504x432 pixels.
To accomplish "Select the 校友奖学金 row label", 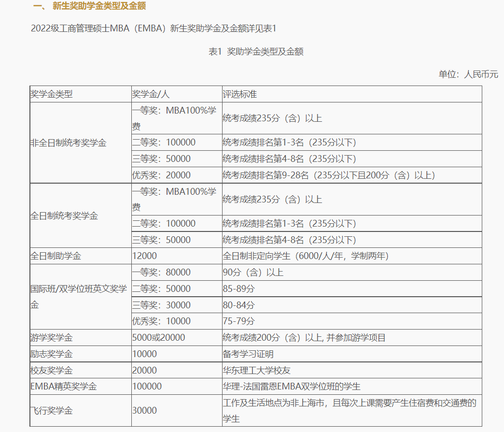I will 52,371.
